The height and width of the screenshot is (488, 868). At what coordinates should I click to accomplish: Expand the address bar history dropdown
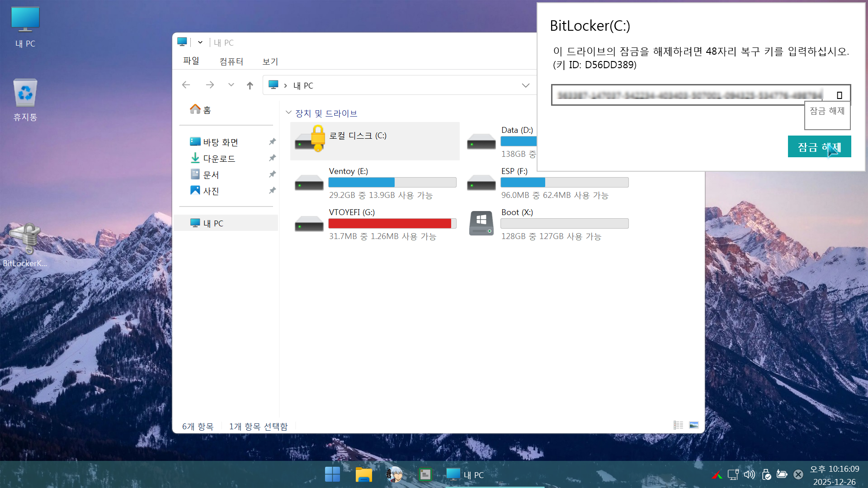coord(525,85)
